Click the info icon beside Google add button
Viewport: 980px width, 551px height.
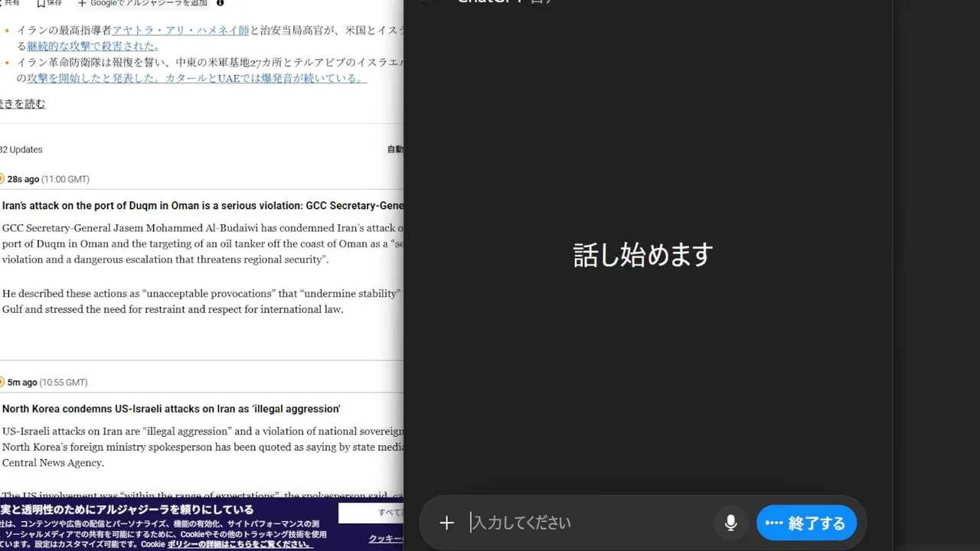point(220,3)
